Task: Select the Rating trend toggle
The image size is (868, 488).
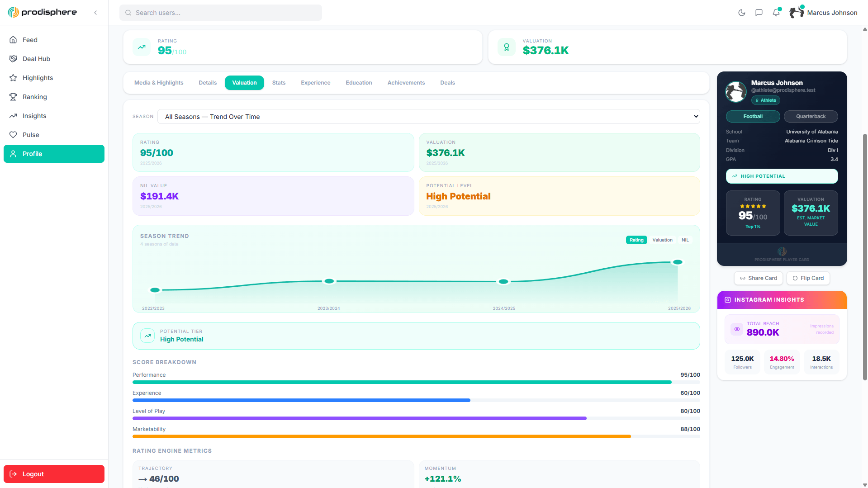Action: (636, 240)
